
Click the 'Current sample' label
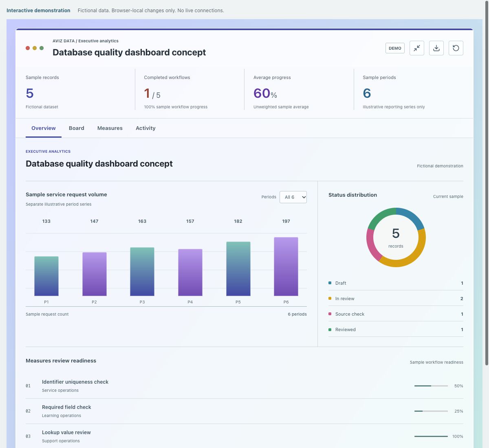point(448,196)
